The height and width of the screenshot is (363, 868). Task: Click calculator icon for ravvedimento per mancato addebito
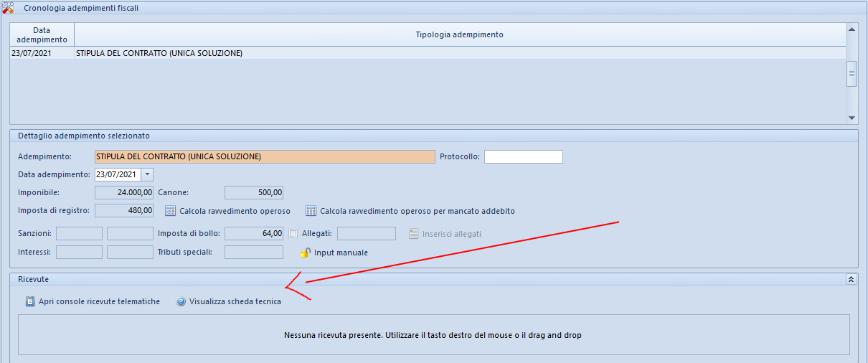click(311, 211)
